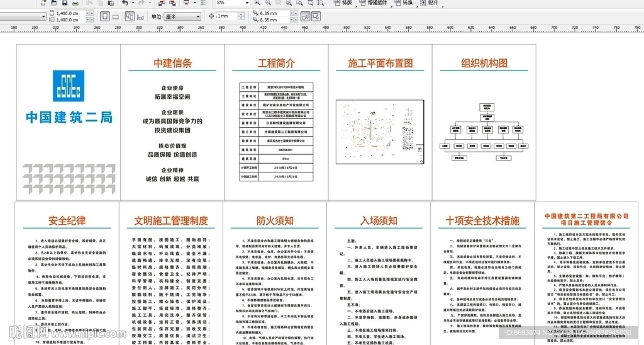Click the Open file icon
Screen dimensions: 644x345
(54, 3)
